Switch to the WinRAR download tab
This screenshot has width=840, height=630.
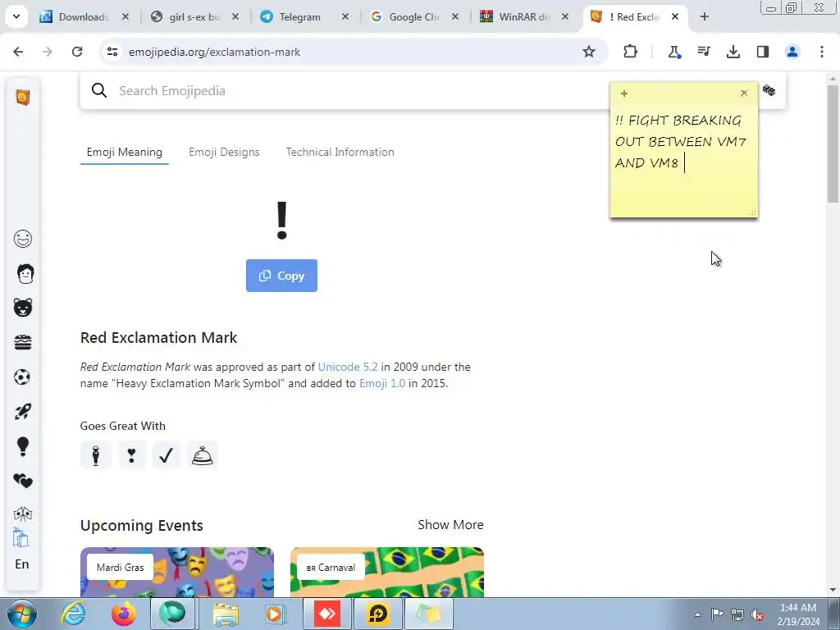524,17
